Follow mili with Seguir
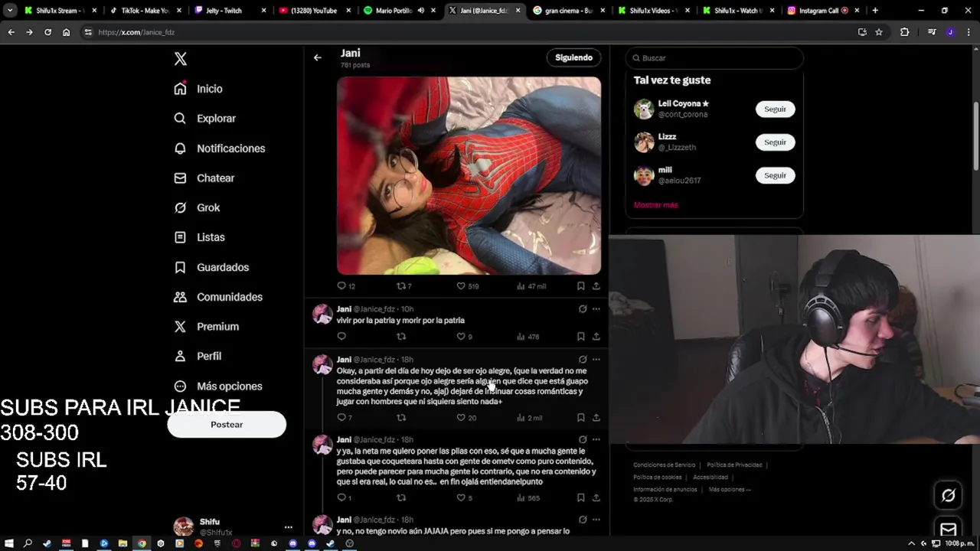 [x=775, y=175]
